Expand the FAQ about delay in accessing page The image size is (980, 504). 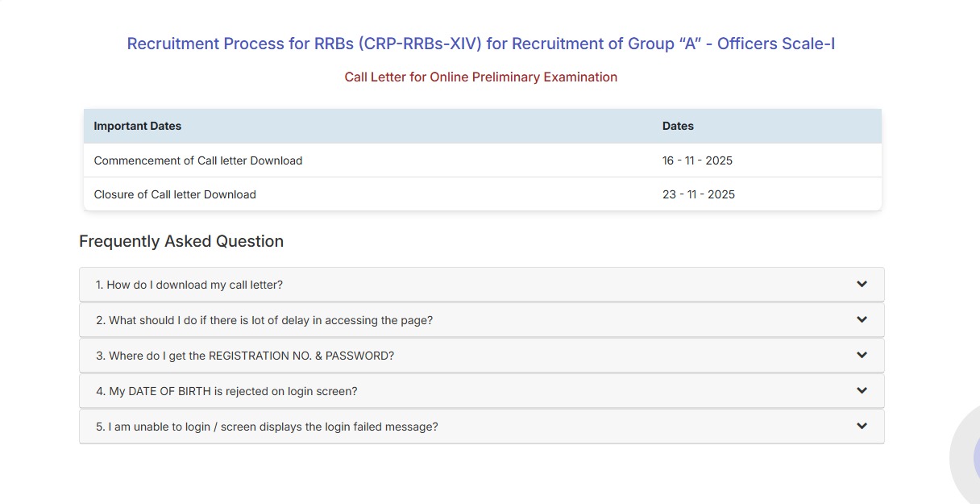coord(265,319)
